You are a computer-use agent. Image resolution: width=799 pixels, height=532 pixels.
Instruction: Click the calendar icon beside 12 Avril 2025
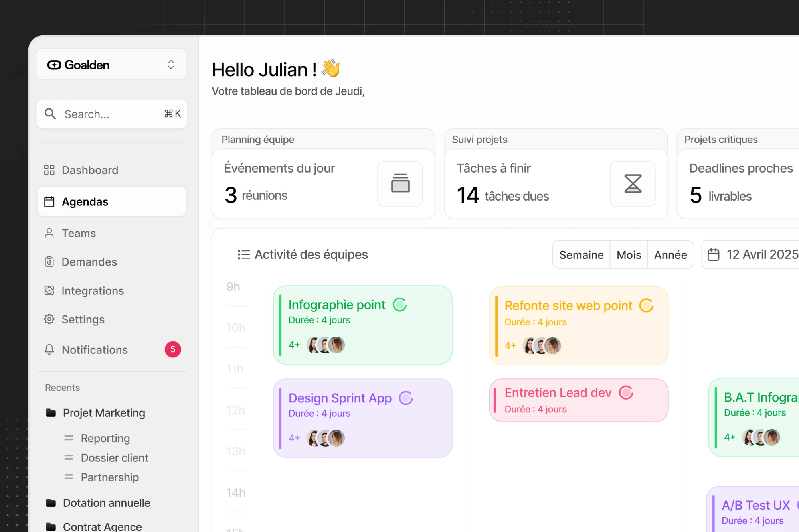click(713, 255)
